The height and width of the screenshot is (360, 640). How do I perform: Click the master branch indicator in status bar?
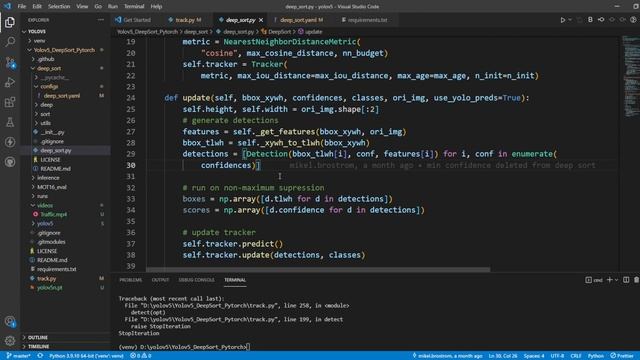19,356
